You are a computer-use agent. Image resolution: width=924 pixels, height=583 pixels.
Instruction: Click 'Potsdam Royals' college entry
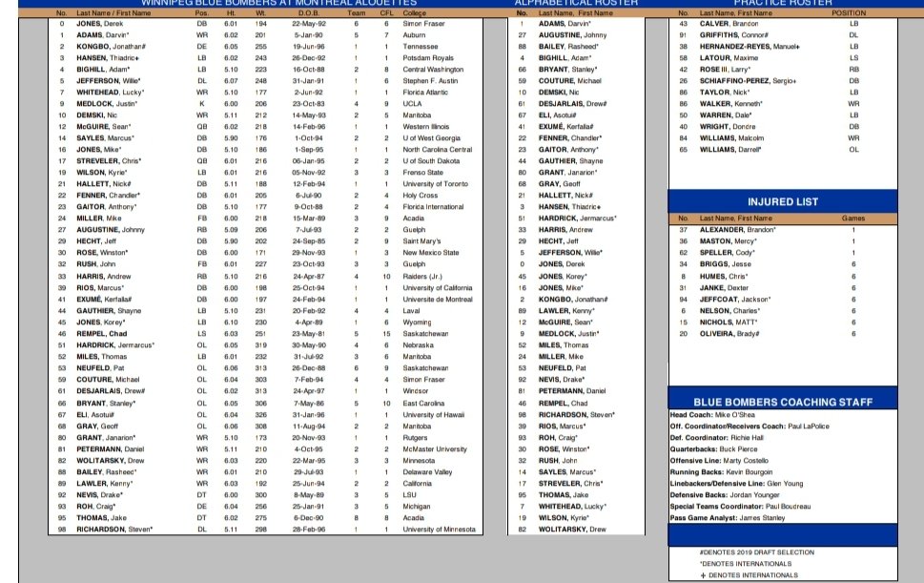tap(428, 58)
